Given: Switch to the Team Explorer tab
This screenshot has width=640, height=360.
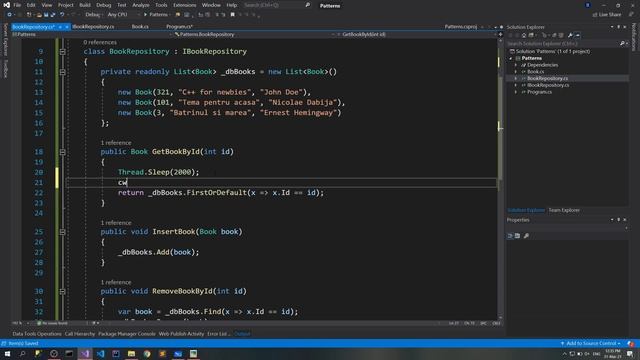Looking at the screenshot, I should pos(564,210).
